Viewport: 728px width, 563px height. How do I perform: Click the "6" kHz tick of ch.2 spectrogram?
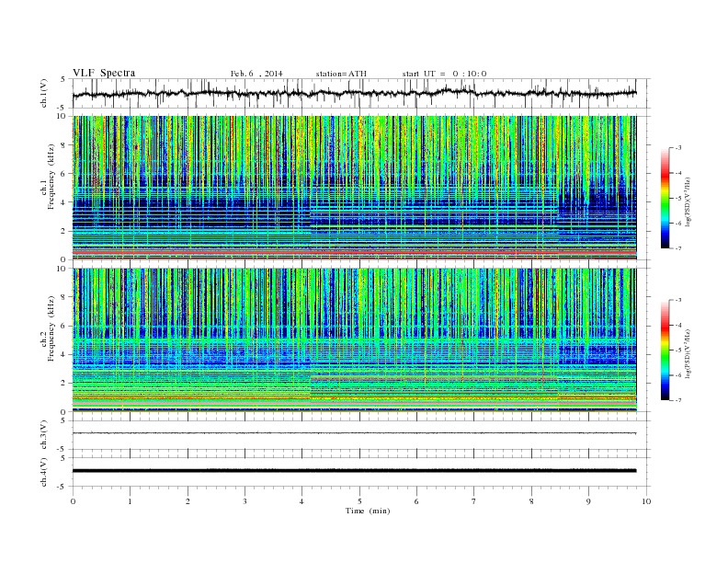click(x=63, y=326)
